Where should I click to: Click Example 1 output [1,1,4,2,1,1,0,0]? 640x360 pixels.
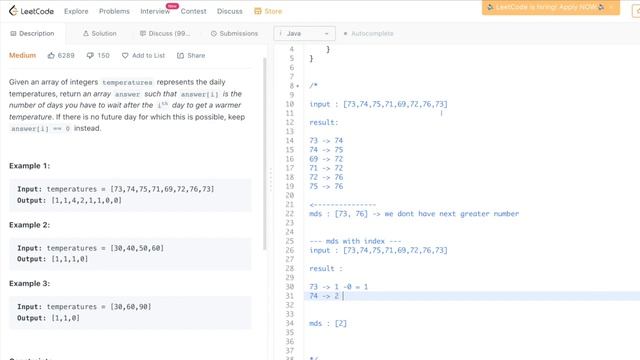(x=87, y=200)
